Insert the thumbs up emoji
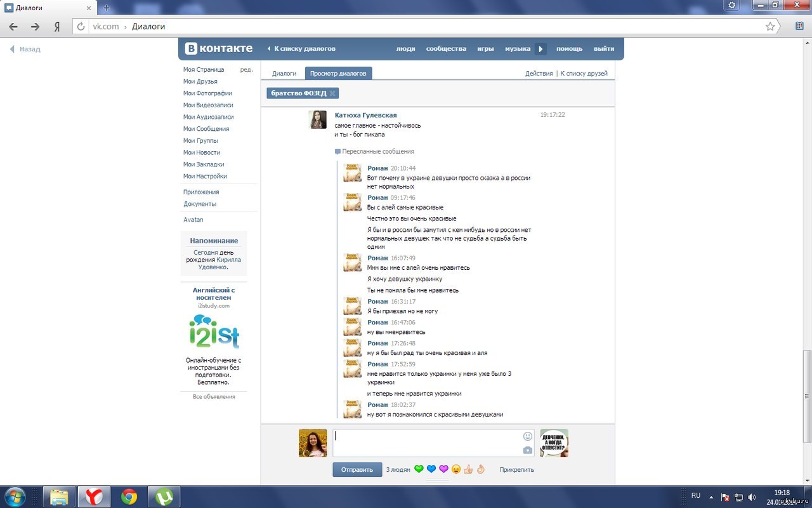 tap(468, 469)
